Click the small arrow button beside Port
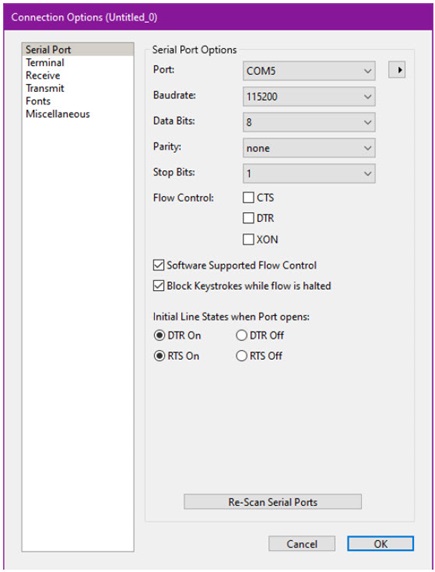The width and height of the screenshot is (435, 572). 397,70
